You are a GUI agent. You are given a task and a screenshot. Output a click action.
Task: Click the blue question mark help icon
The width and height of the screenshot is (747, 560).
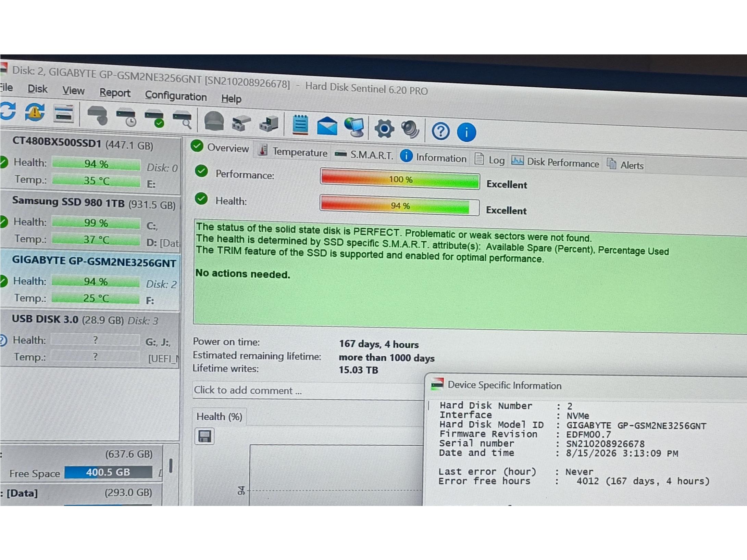click(441, 131)
